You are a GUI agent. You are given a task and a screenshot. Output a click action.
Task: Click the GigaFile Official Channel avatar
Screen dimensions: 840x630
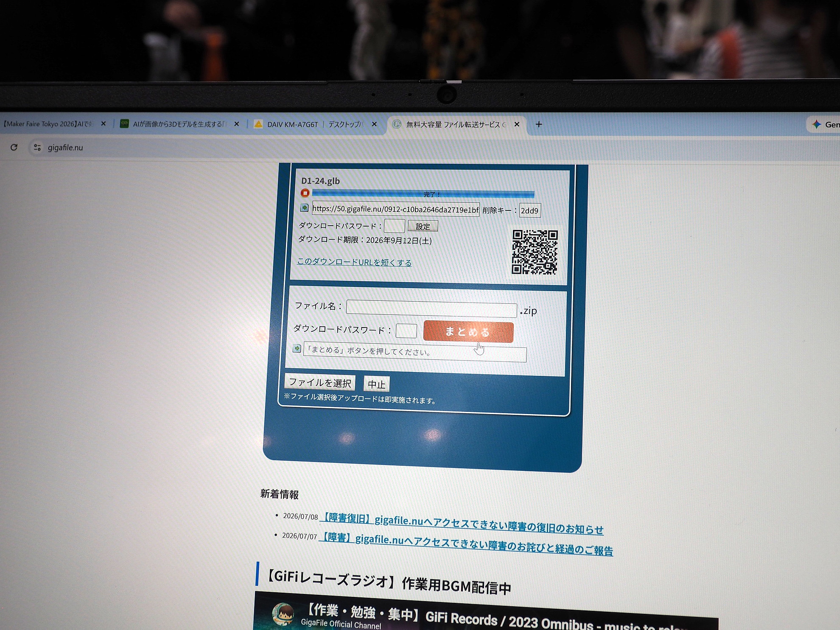click(x=283, y=614)
